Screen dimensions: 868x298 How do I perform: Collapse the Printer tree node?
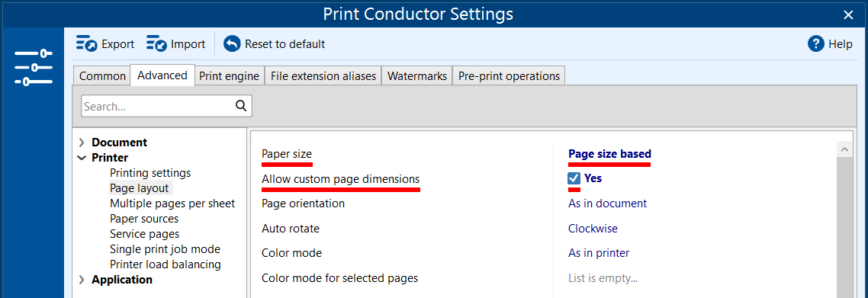(82, 158)
